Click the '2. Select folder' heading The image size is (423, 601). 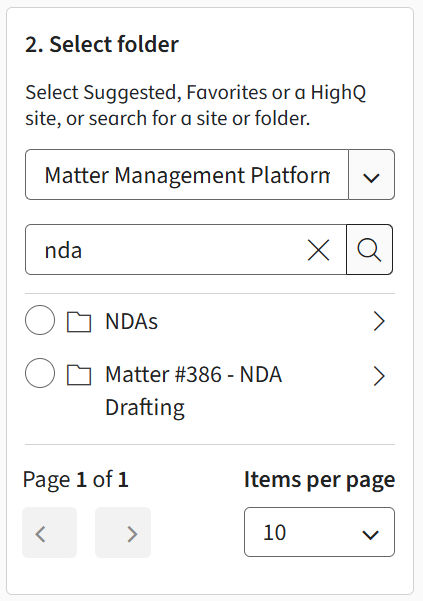pyautogui.click(x=102, y=44)
